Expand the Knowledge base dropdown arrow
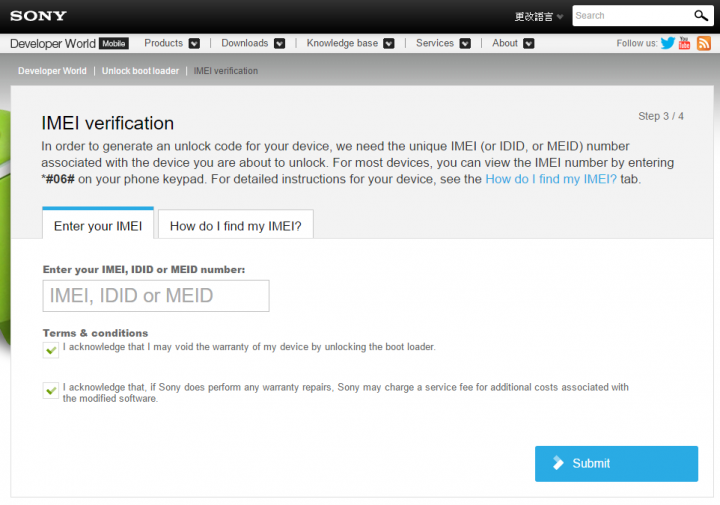 point(389,44)
